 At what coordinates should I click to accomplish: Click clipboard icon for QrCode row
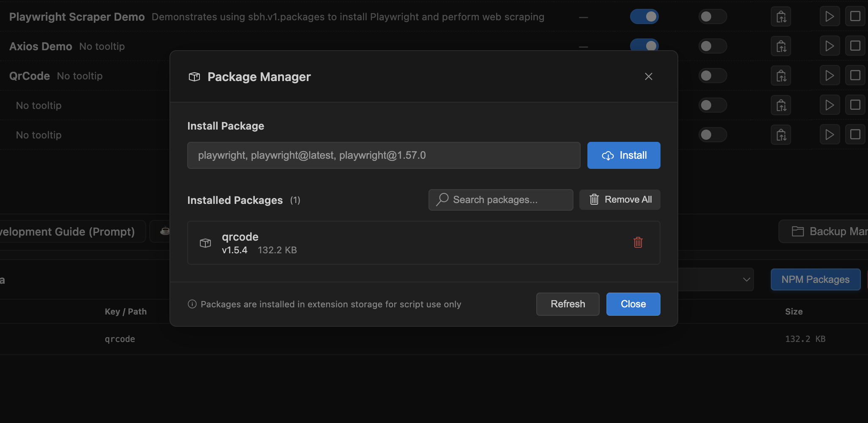(x=781, y=76)
